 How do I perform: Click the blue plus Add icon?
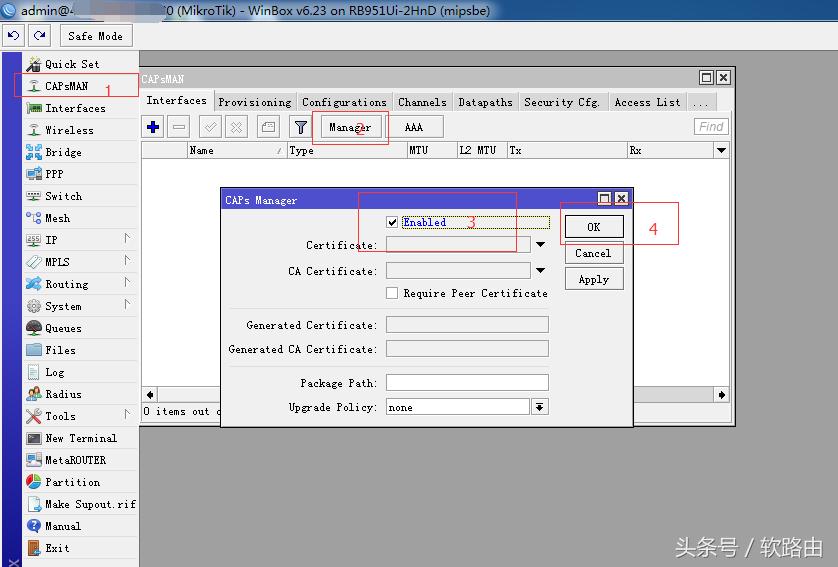click(x=153, y=127)
